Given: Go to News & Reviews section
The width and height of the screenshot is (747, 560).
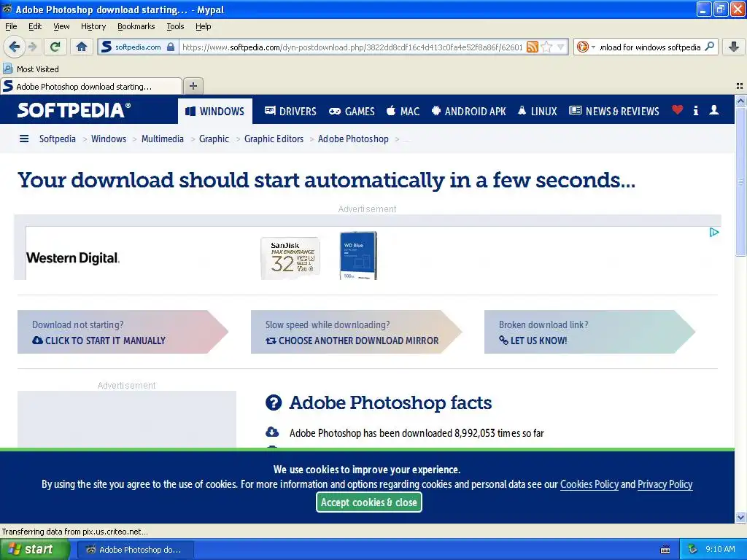Looking at the screenshot, I should pos(614,112).
